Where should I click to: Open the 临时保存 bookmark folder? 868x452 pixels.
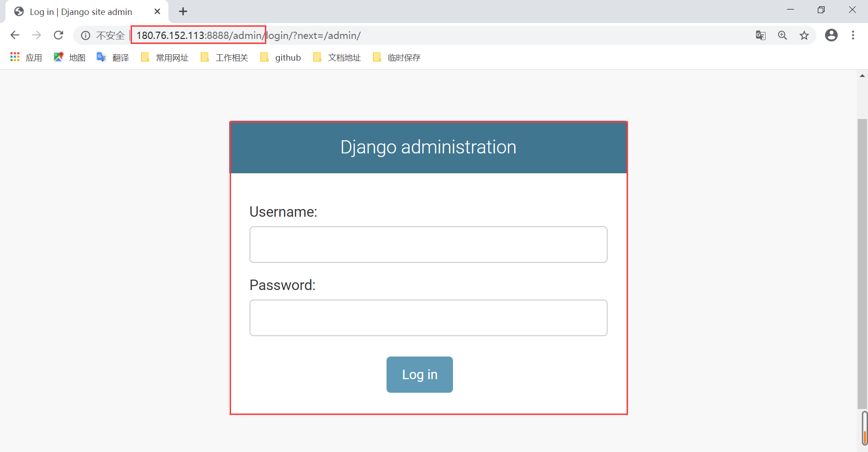click(396, 57)
